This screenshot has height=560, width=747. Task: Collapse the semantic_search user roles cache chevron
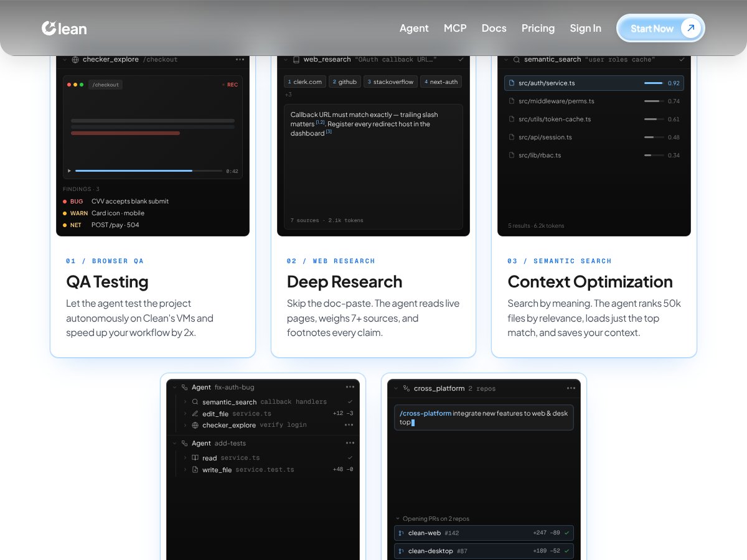pyautogui.click(x=505, y=60)
